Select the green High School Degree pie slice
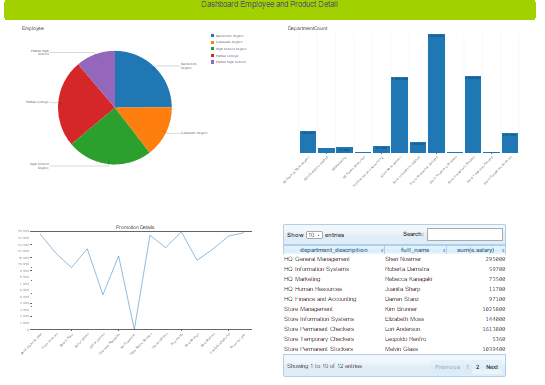Image resolution: width=545 pixels, height=385 pixels. click(x=111, y=141)
